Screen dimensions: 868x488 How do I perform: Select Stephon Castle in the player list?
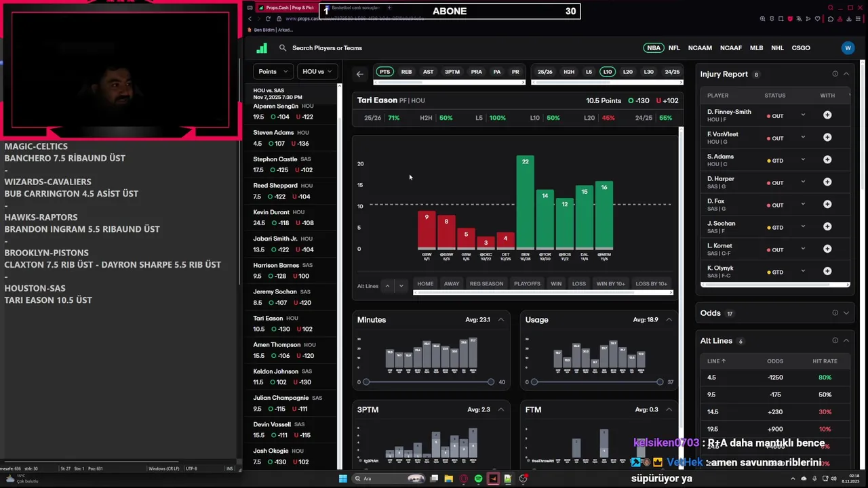pos(293,165)
